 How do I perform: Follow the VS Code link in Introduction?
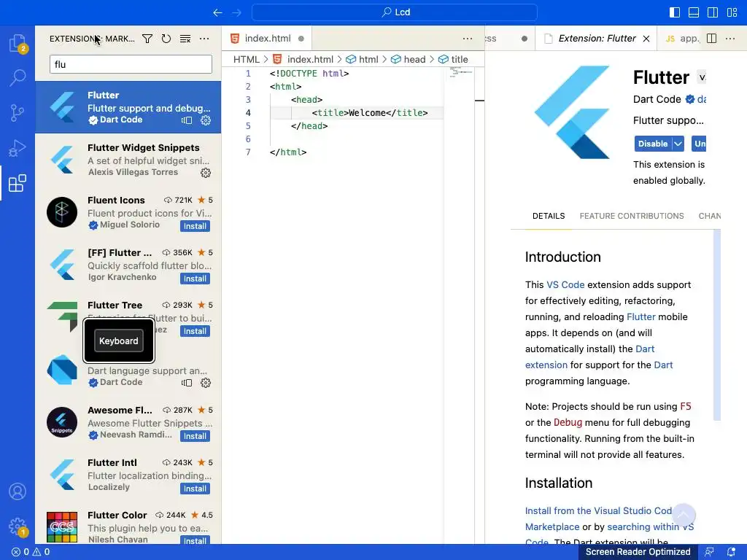(x=565, y=285)
